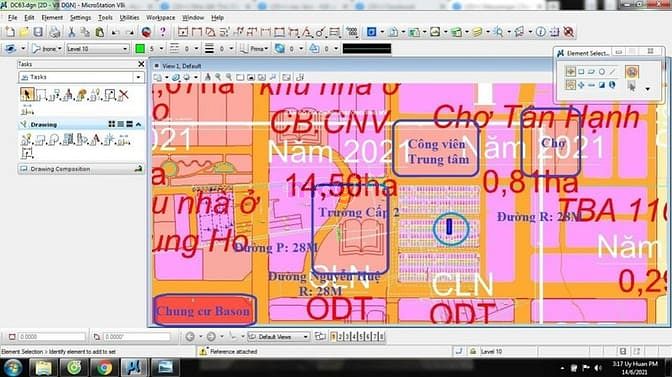Viewport: 672px width, 377px height.
Task: Open the Utilities menu
Action: point(129,18)
